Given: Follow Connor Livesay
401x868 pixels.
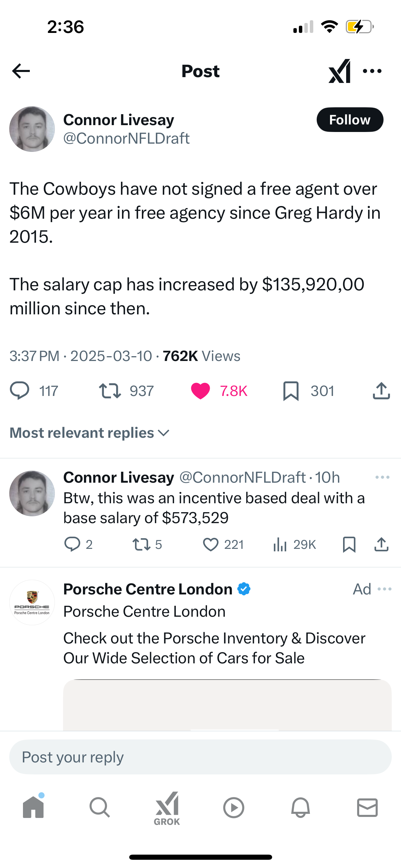Looking at the screenshot, I should point(350,120).
